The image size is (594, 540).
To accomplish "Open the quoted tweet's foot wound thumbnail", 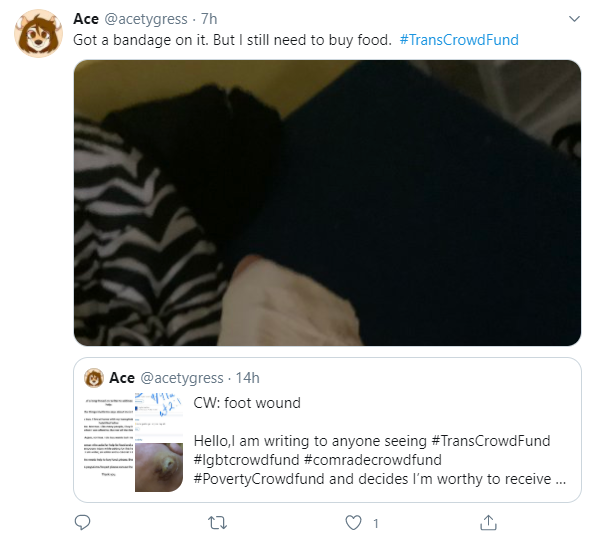I will (x=159, y=468).
